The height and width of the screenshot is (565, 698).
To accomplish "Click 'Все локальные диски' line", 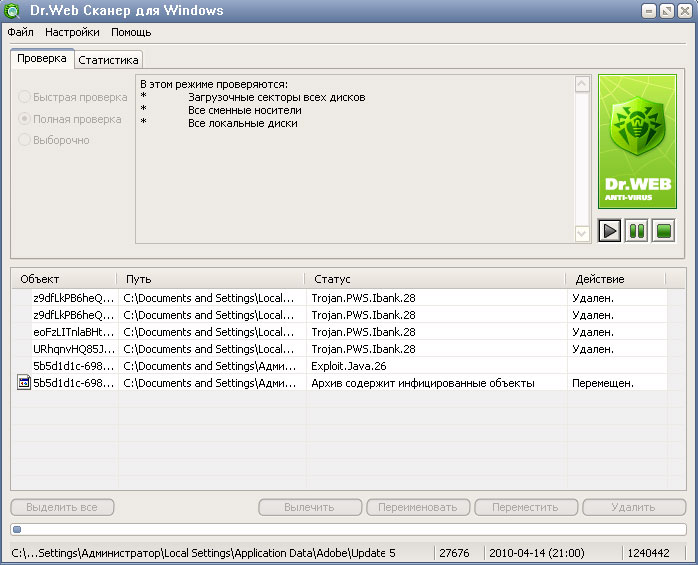I will coord(243,123).
